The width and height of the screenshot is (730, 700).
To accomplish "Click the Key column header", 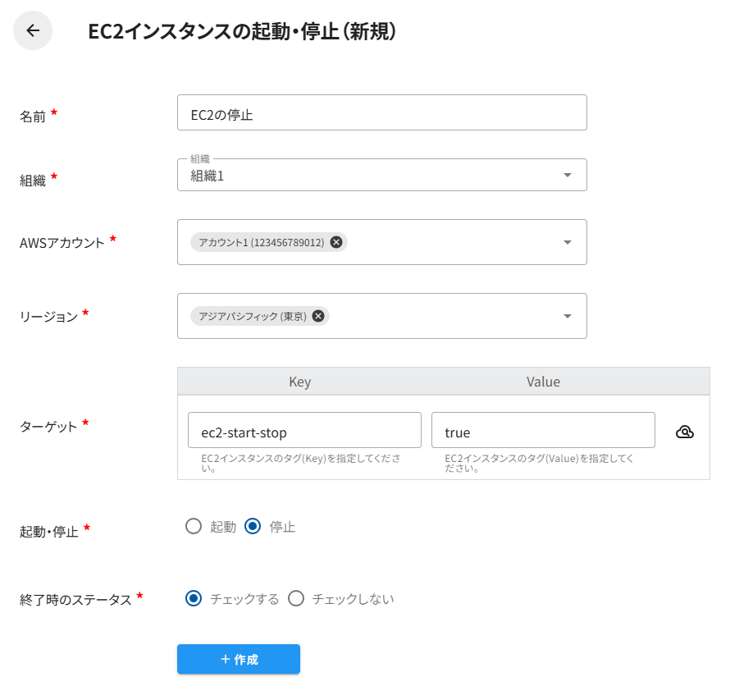I will (x=300, y=382).
